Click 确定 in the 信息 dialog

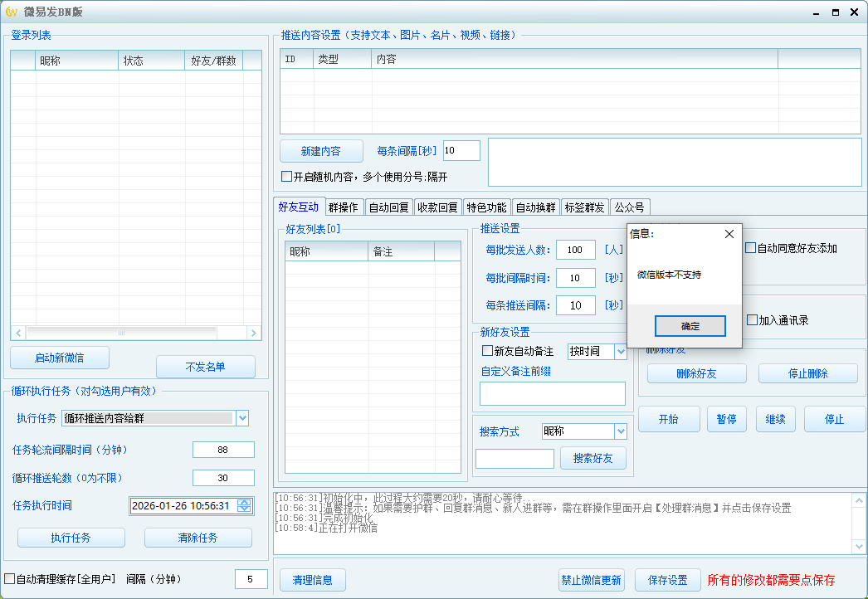[x=690, y=327]
